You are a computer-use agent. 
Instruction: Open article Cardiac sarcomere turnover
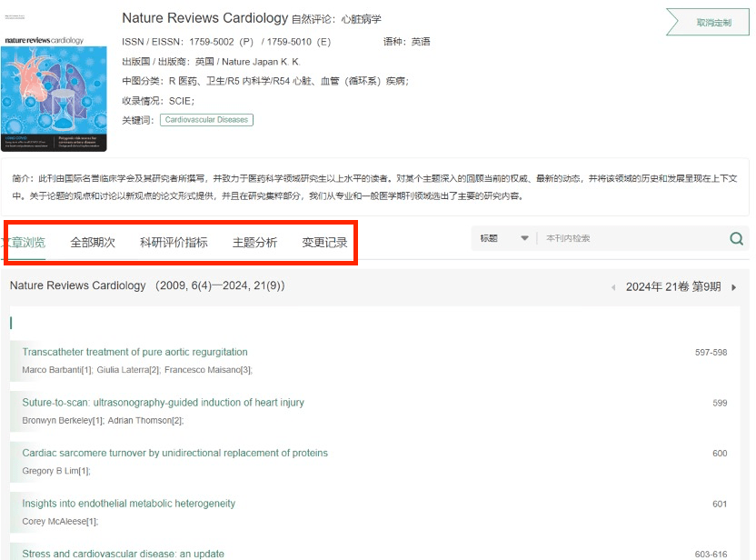175,453
